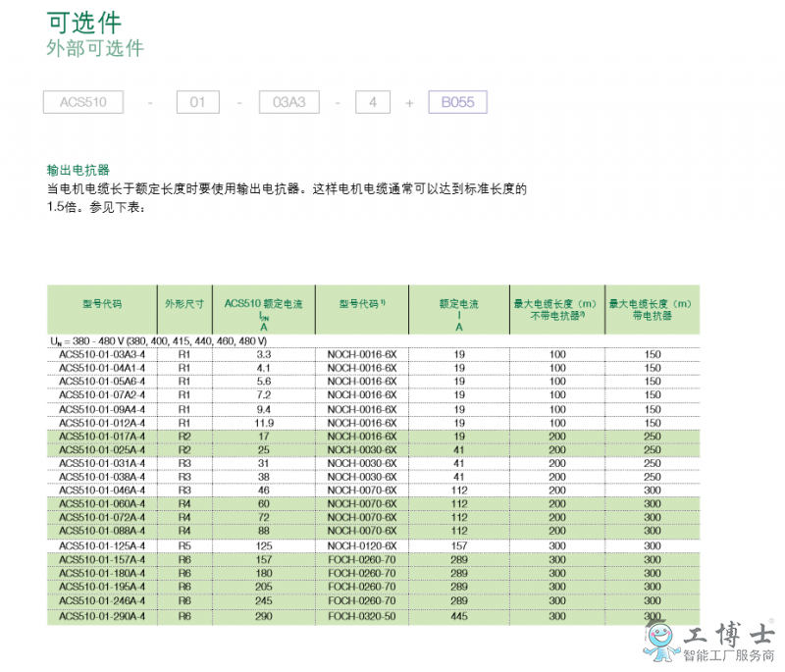The image size is (785, 672).
Task: Click the "输出电抗器" section heading
Action: click(78, 170)
